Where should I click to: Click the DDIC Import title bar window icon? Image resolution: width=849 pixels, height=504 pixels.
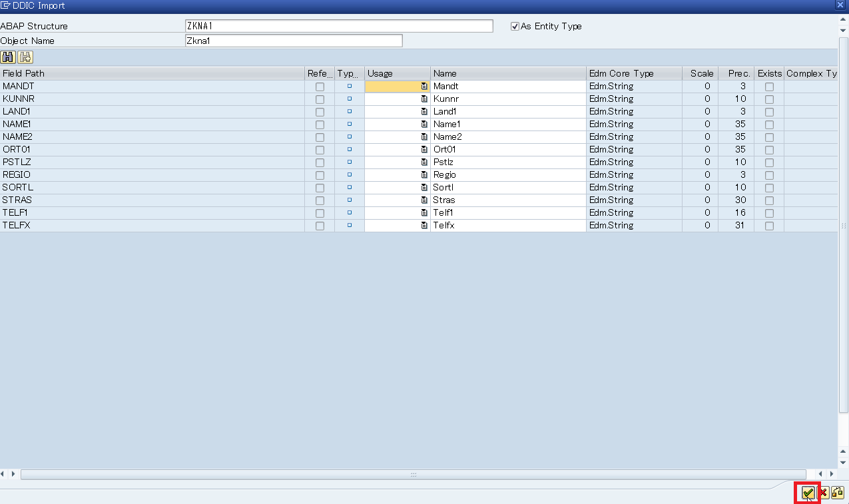coord(5,5)
